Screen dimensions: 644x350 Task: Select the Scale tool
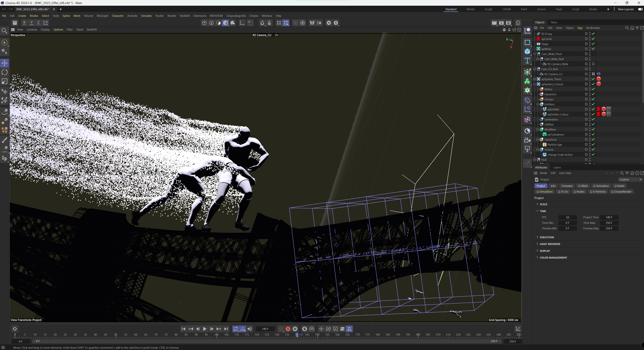[5, 81]
